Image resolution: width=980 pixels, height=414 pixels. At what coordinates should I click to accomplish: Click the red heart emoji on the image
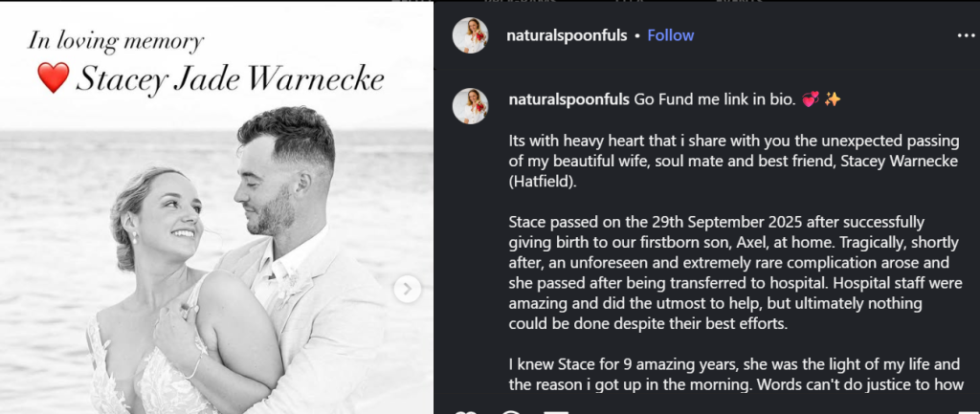tap(53, 78)
